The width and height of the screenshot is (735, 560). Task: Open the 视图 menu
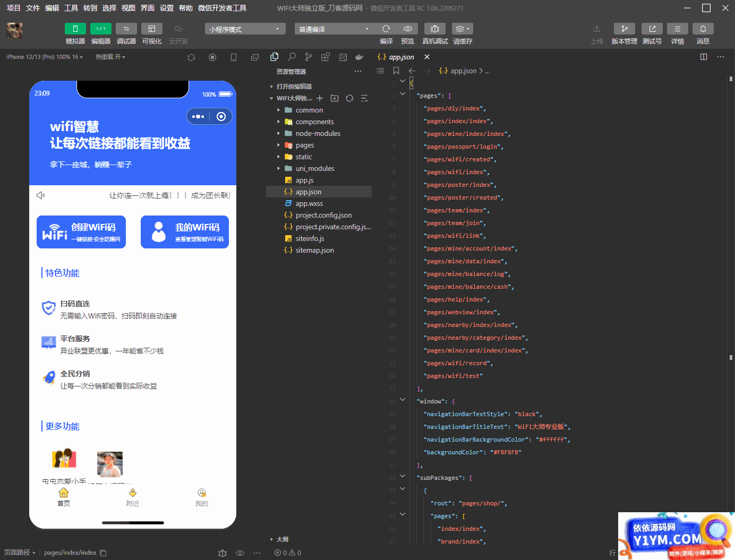(128, 8)
